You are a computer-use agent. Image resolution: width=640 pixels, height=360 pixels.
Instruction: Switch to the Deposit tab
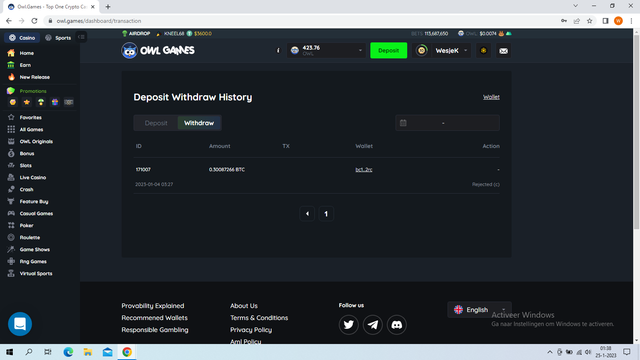tap(156, 123)
